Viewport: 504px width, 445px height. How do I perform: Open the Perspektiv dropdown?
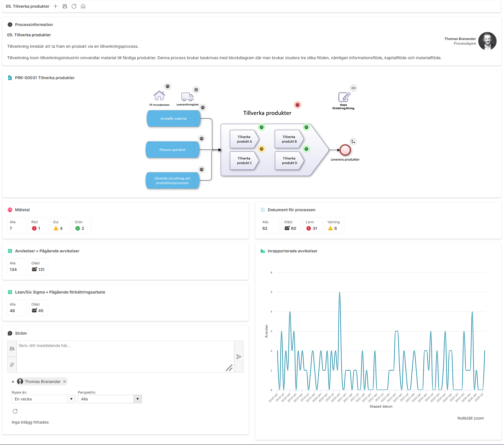(x=110, y=399)
